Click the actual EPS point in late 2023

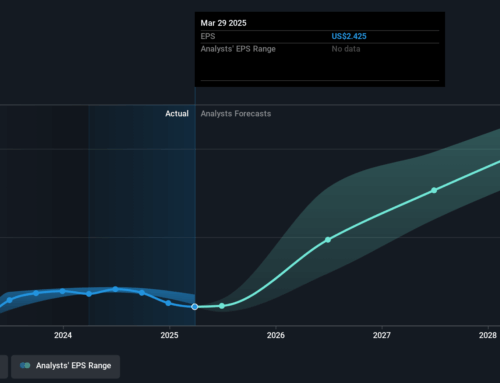[x=36, y=293]
